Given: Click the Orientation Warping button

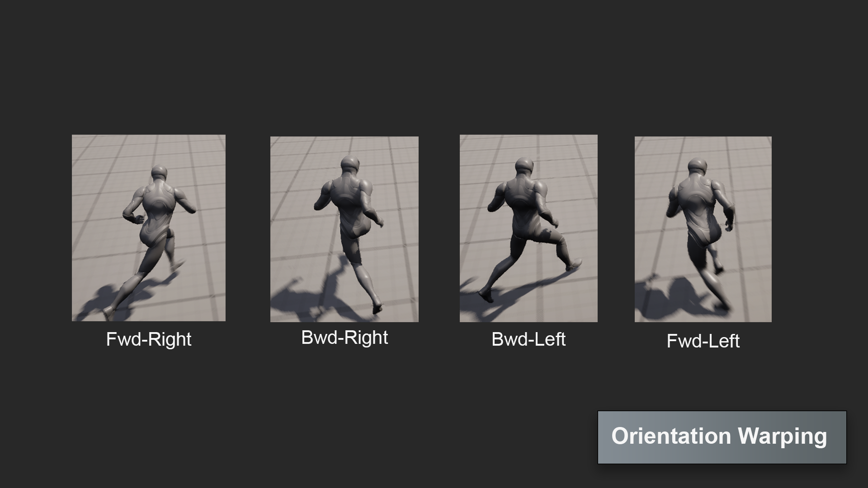Looking at the screenshot, I should [722, 437].
